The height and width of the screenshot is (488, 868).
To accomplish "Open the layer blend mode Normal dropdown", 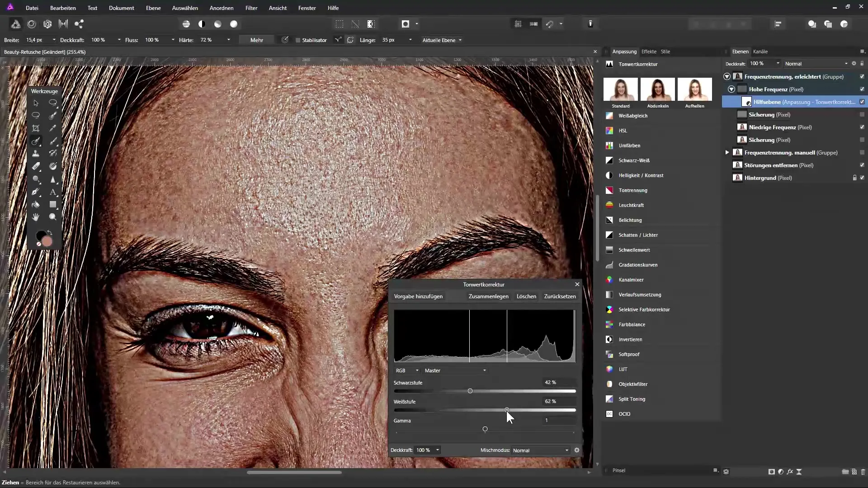I will click(816, 64).
